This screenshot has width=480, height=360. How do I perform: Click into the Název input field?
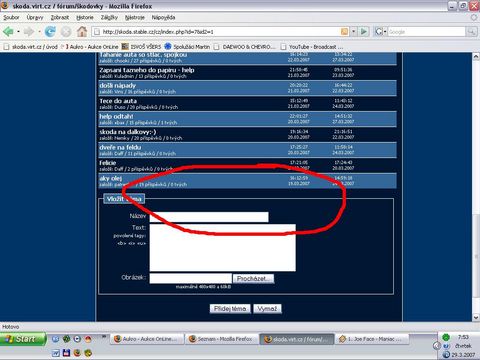[209, 217]
